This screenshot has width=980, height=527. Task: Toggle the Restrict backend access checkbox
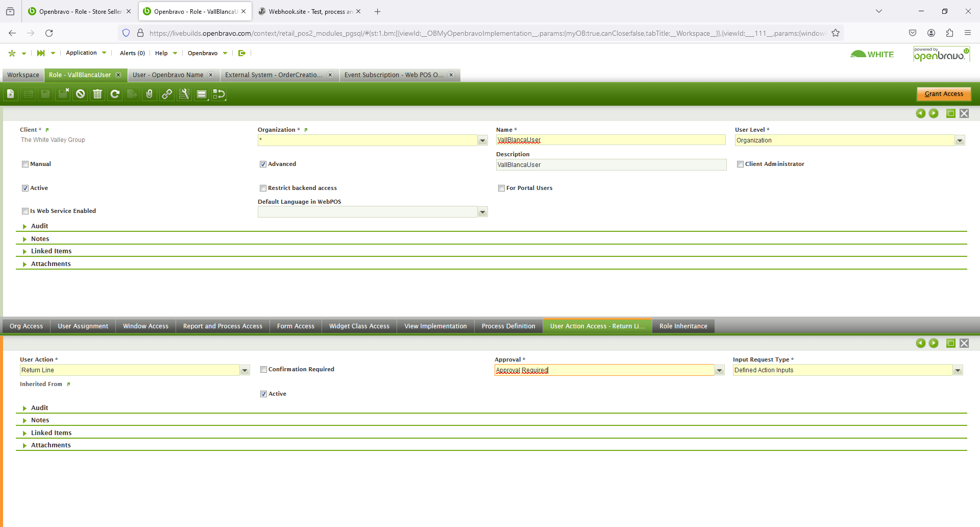(263, 188)
